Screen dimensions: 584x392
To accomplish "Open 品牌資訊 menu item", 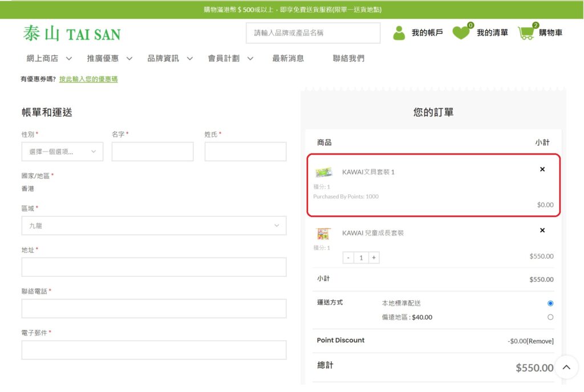I will point(163,58).
